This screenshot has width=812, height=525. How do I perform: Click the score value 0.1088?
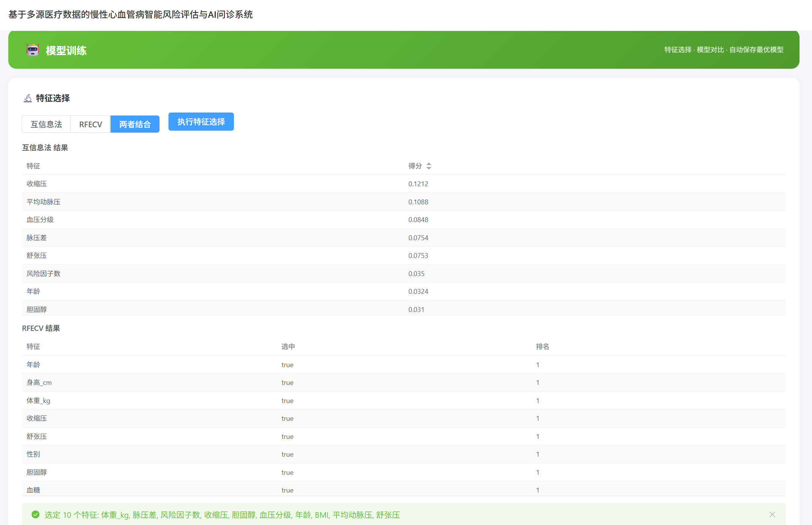point(418,202)
